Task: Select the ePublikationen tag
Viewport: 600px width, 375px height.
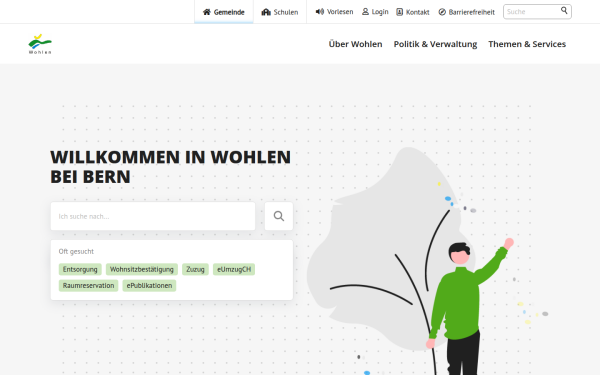Action: 149,285
